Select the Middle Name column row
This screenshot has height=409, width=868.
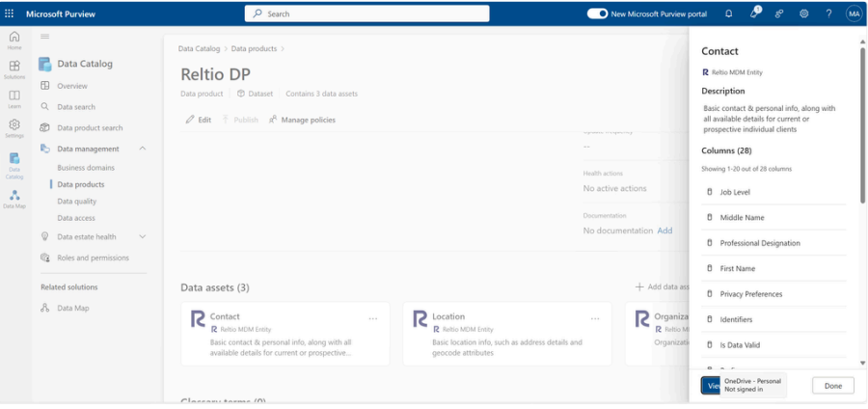(x=773, y=217)
